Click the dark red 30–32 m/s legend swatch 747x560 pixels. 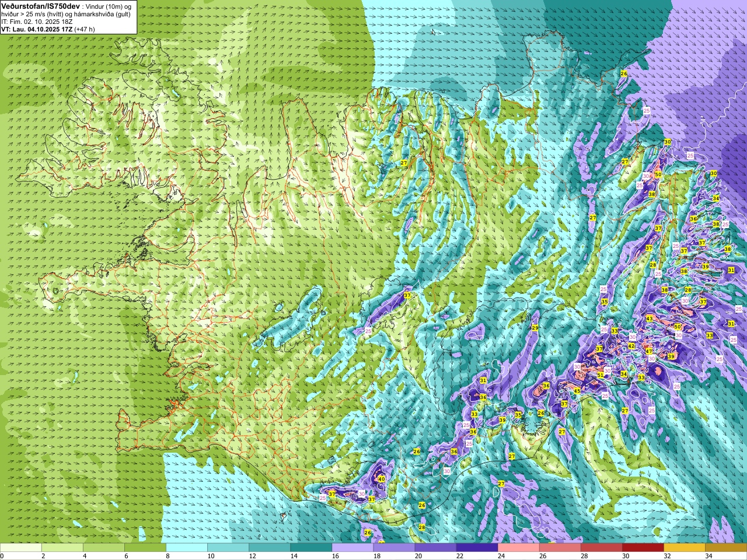(643, 548)
